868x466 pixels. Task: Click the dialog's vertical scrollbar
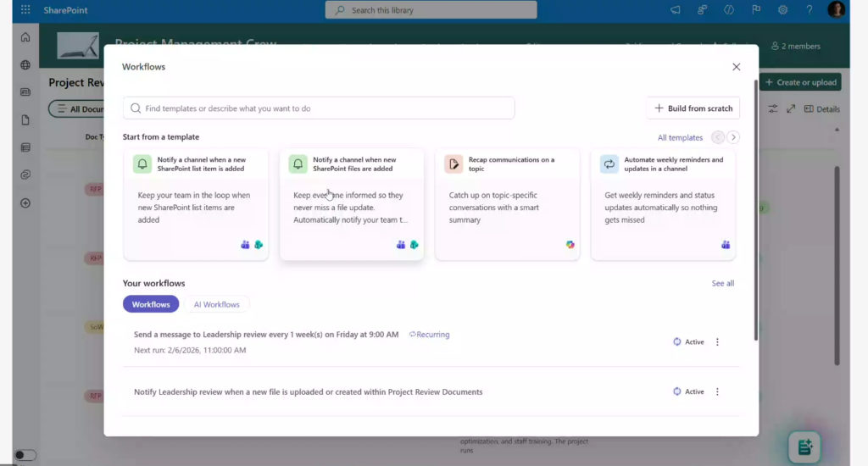[755, 212]
